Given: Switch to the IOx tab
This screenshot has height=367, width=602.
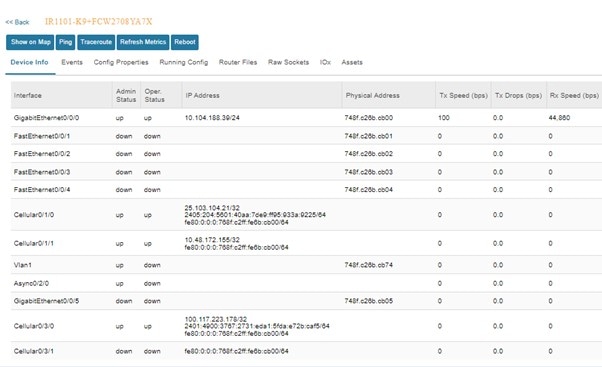Looking at the screenshot, I should pyautogui.click(x=325, y=62).
